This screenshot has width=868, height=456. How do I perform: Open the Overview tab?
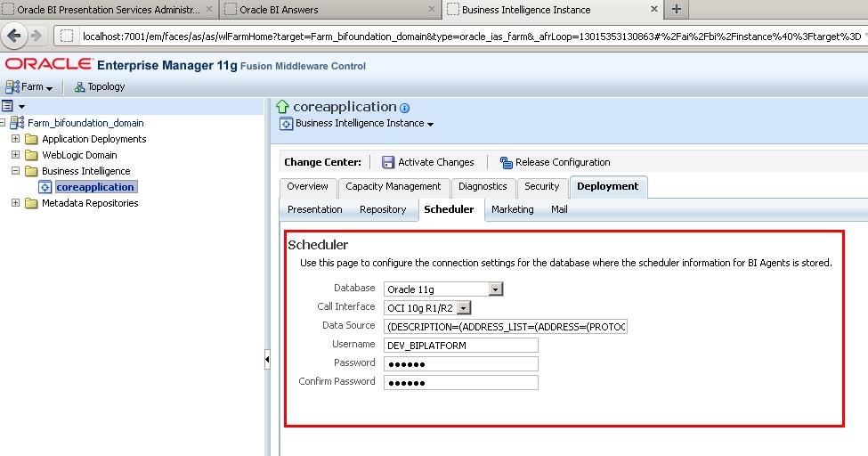pos(307,187)
